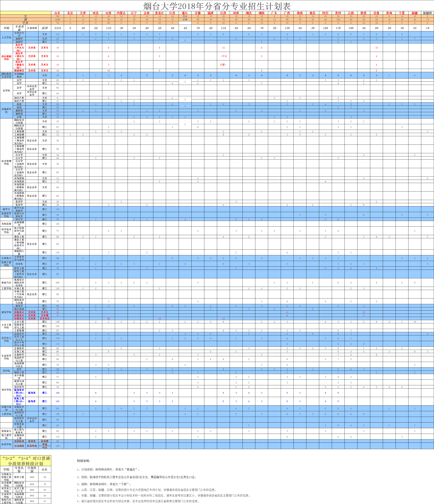Select the 新疆班 column header

tap(427, 13)
